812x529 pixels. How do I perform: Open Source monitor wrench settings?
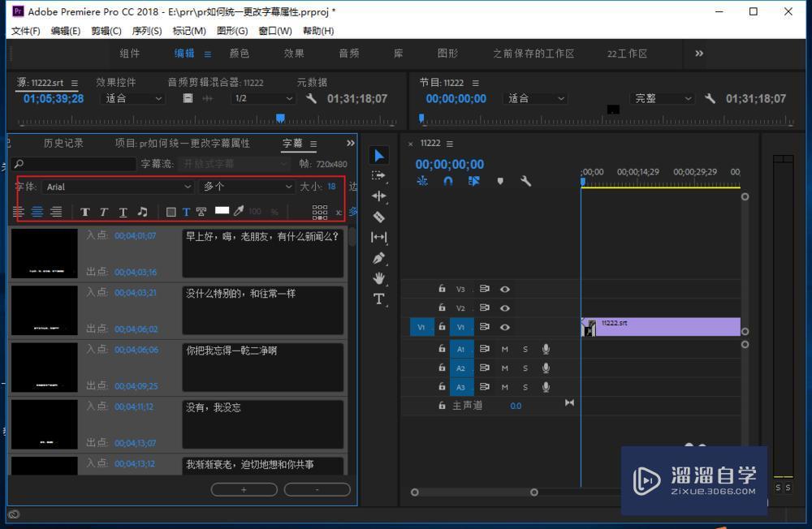click(x=311, y=98)
